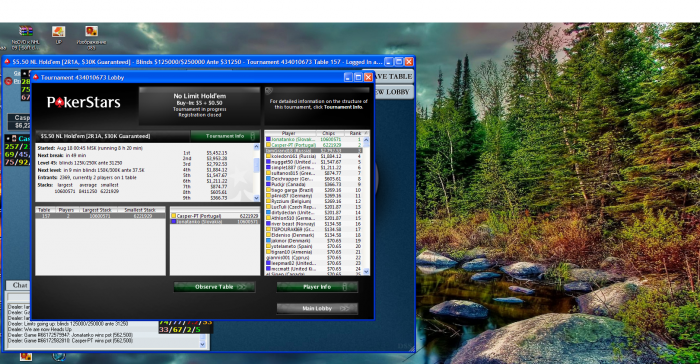This screenshot has width=700, height=364.
Task: Select the table 157 row in the tables list
Action: click(x=100, y=216)
